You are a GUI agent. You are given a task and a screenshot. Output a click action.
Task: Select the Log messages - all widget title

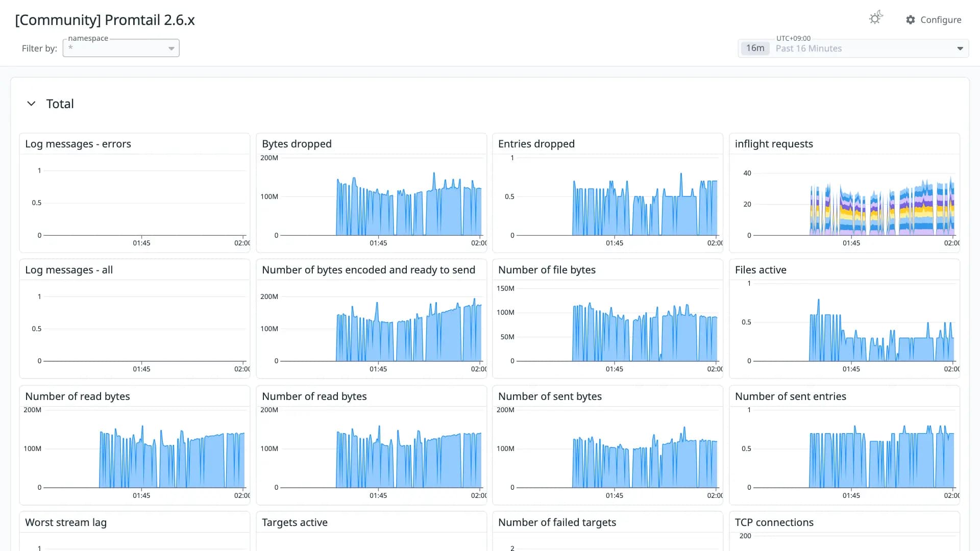[69, 270]
